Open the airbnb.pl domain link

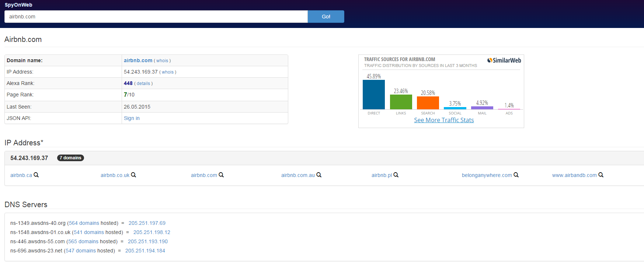click(382, 175)
